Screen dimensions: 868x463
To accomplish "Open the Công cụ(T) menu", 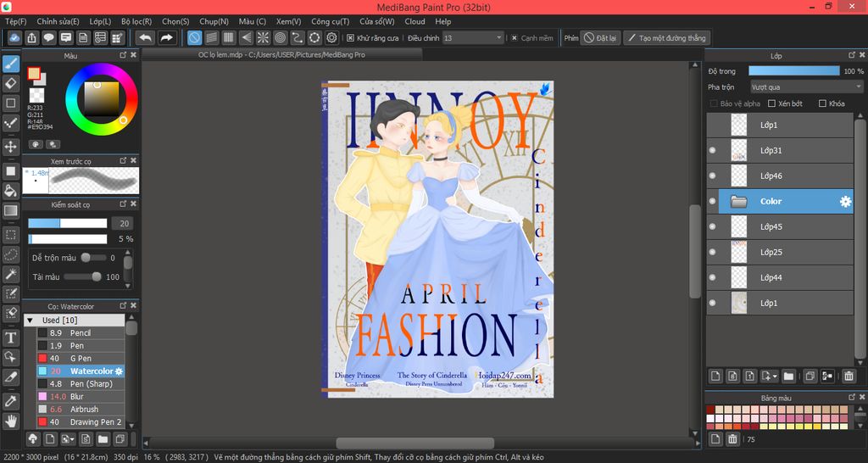I will (331, 21).
